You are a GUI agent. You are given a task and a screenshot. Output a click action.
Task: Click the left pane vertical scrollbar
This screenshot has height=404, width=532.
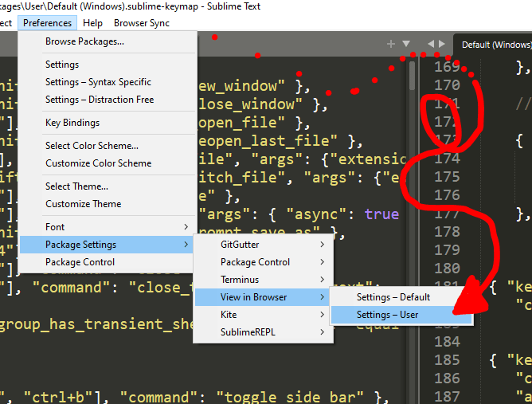pos(413,76)
